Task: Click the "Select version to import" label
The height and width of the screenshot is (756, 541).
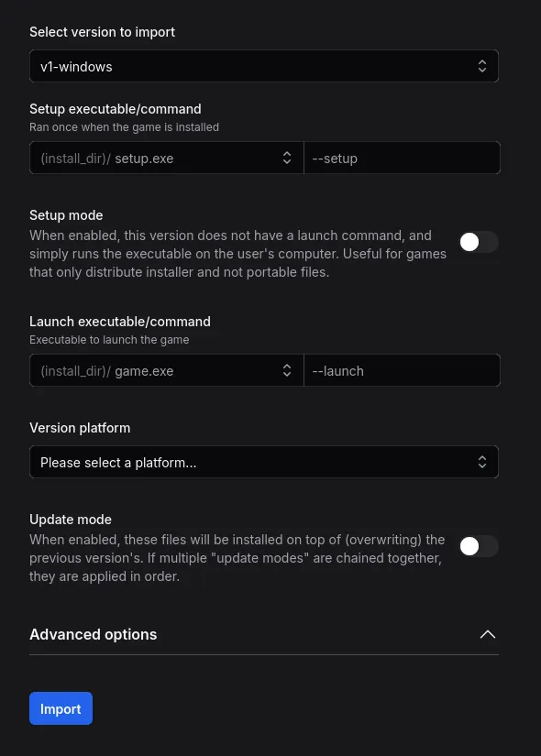Action: (103, 32)
